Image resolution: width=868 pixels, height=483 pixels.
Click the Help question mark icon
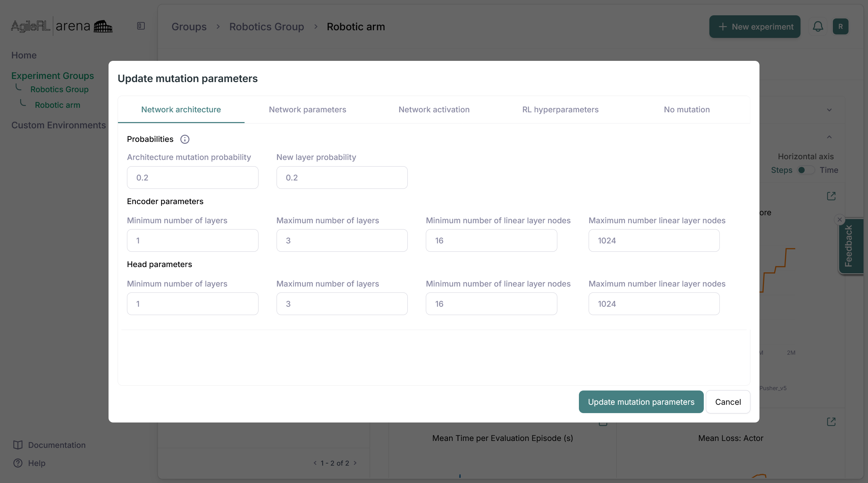[18, 463]
